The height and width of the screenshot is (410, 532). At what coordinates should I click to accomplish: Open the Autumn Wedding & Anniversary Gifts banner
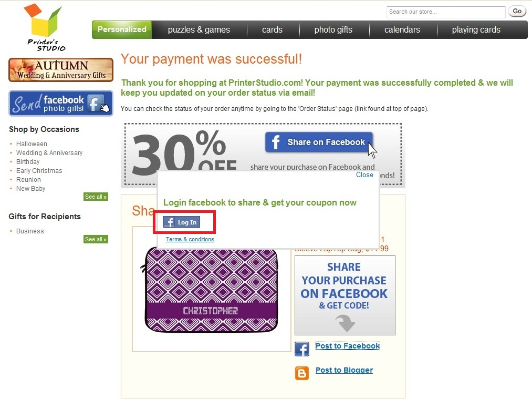click(61, 70)
